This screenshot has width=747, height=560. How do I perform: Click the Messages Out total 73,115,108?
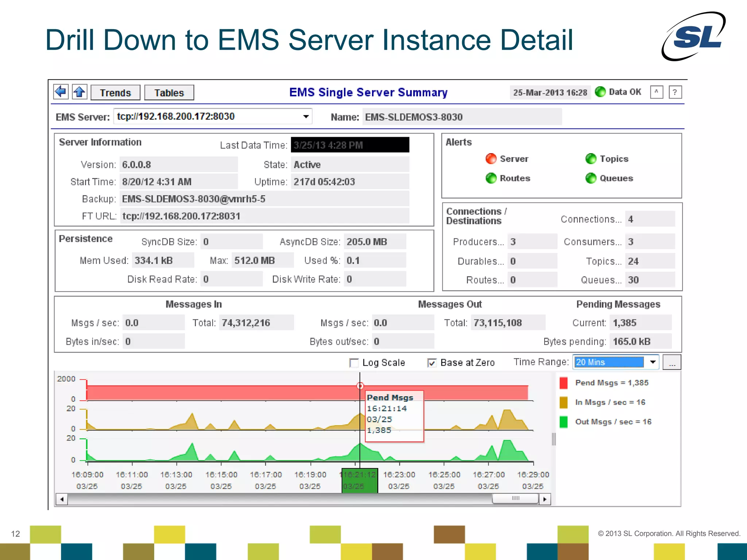508,323
